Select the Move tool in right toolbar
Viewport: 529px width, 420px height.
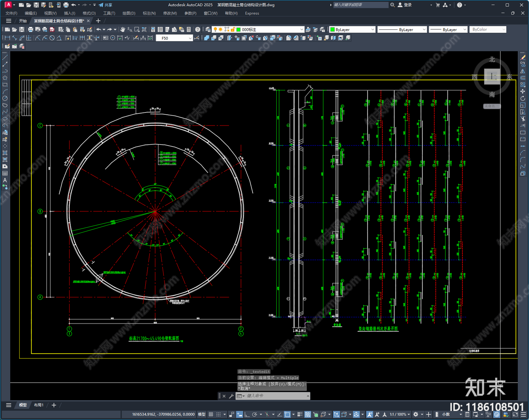click(x=523, y=91)
